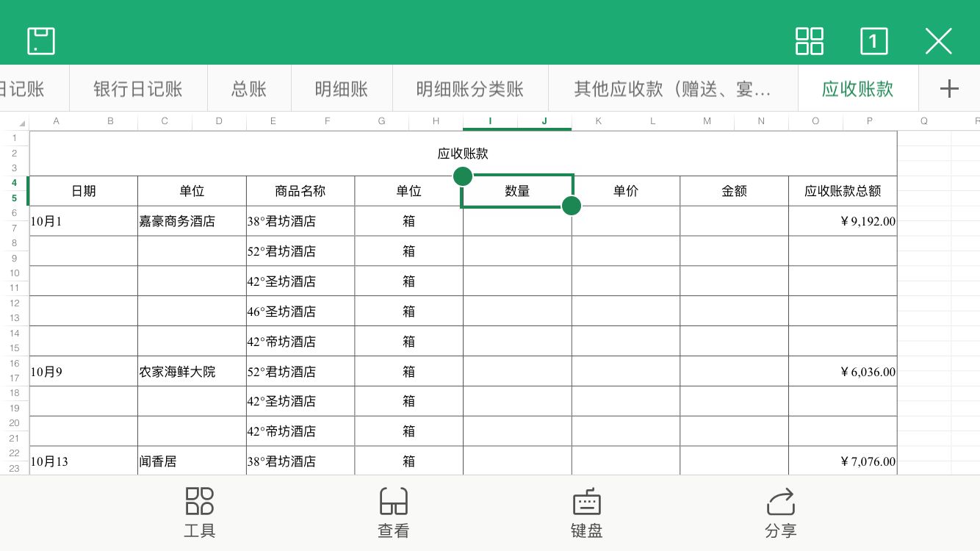Select column J by its header
Screen dimensions: 980x551
(544, 120)
